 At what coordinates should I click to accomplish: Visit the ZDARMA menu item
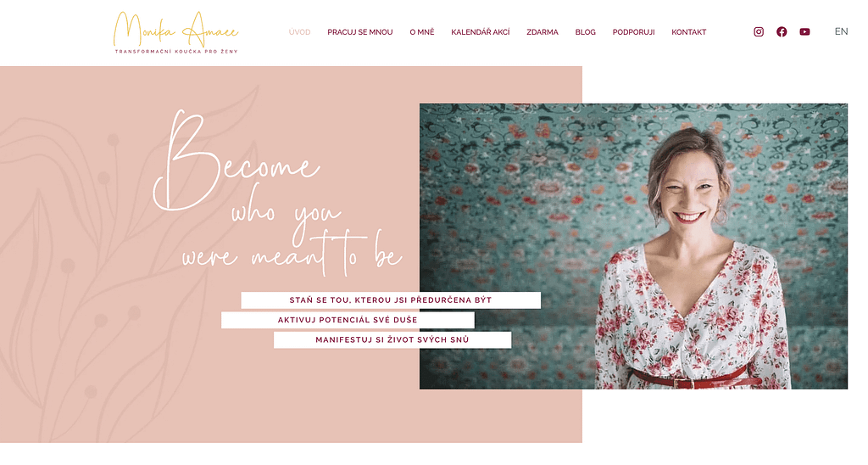542,32
